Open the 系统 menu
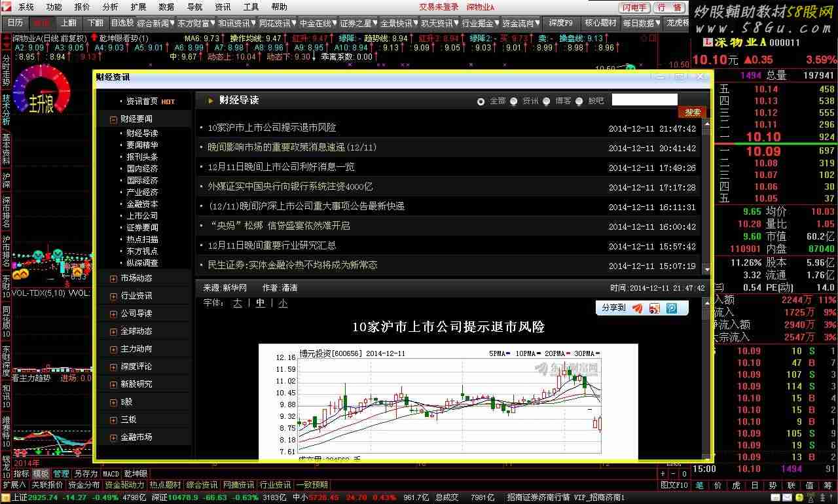The height and width of the screenshot is (504, 838). 26,7
